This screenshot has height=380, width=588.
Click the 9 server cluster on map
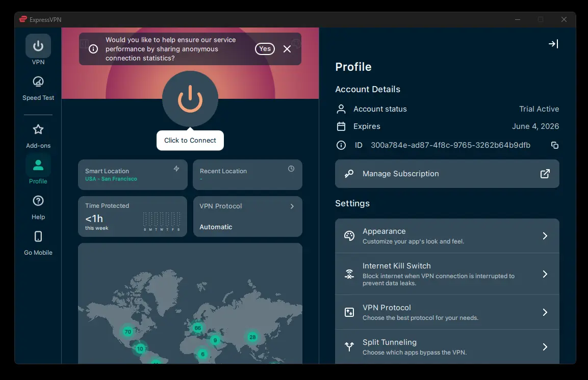pyautogui.click(x=215, y=340)
